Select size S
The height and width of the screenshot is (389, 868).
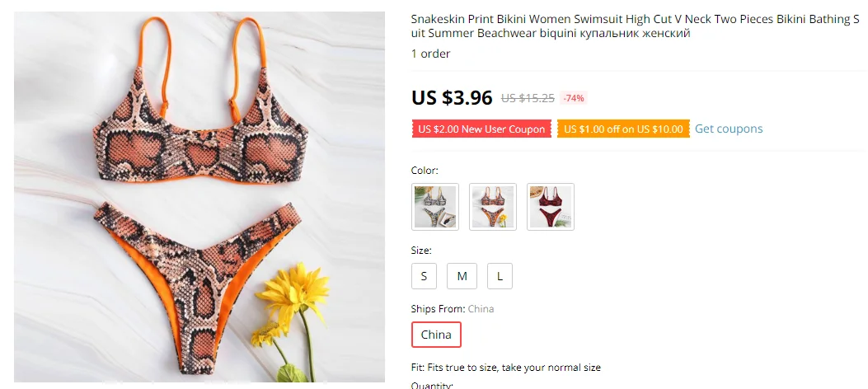click(x=424, y=276)
